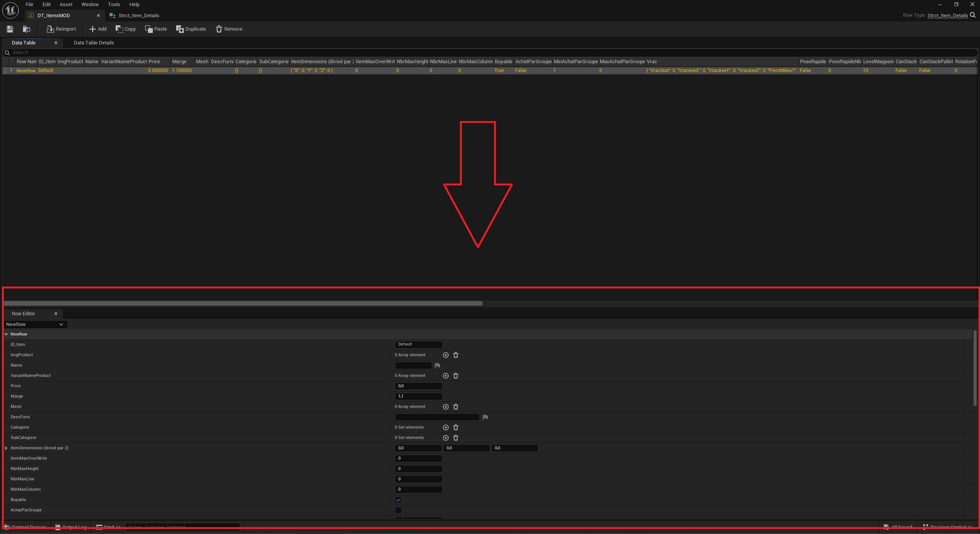980x534 pixels.
Task: Duplicate the selected row
Action: (x=191, y=29)
